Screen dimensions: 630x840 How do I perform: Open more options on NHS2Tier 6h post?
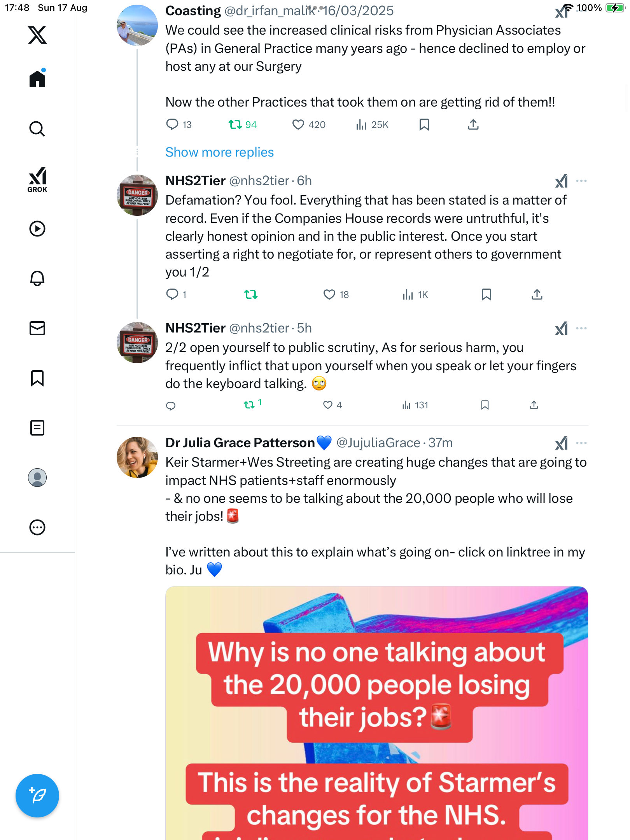tap(581, 181)
